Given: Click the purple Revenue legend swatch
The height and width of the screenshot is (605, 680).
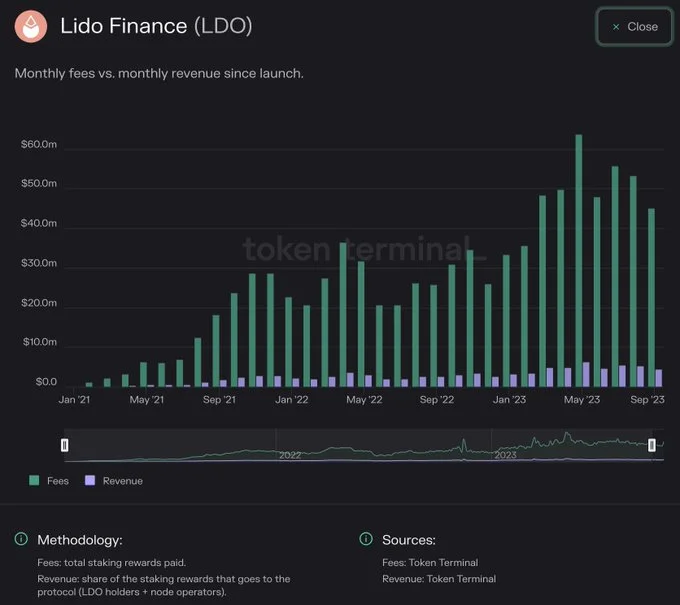Looking at the screenshot, I should pyautogui.click(x=90, y=480).
